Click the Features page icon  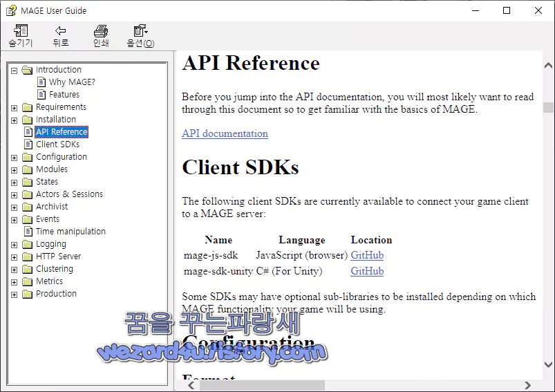[x=41, y=95]
